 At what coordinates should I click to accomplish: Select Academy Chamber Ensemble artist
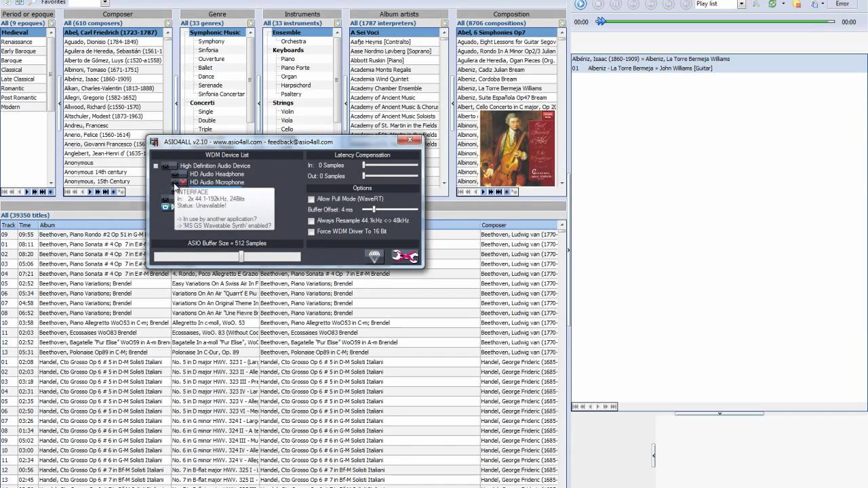(395, 88)
